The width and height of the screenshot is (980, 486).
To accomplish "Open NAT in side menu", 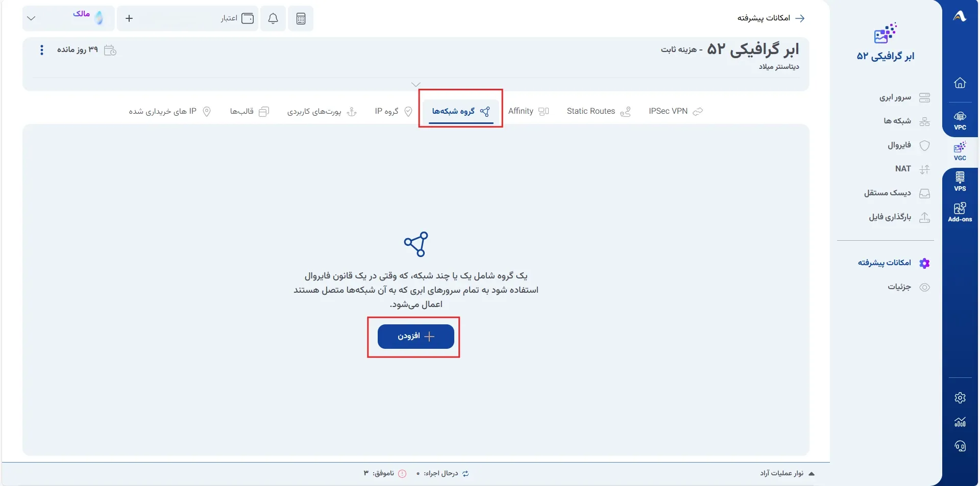I will [x=912, y=169].
